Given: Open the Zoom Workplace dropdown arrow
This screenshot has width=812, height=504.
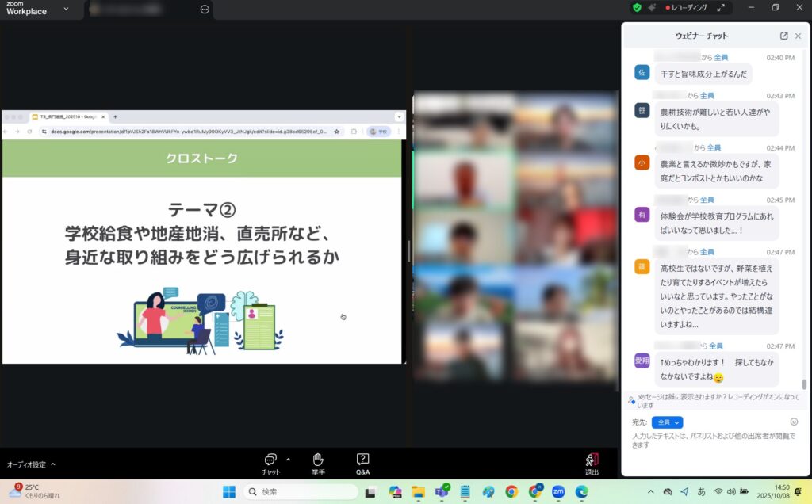Looking at the screenshot, I should [66, 9].
